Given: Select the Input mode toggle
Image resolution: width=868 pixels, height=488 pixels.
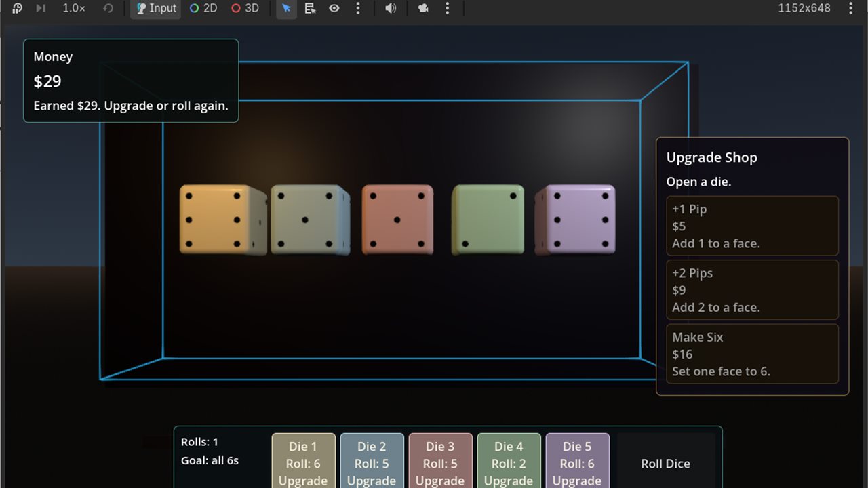Looking at the screenshot, I should click(x=156, y=8).
